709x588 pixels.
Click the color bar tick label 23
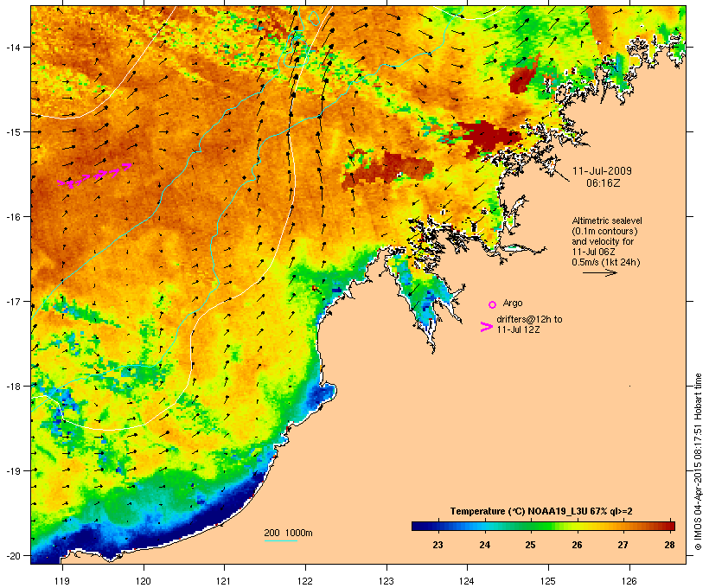click(438, 545)
